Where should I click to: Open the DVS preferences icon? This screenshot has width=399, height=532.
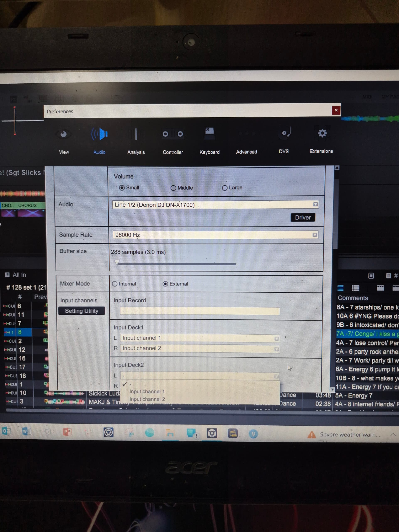285,133
